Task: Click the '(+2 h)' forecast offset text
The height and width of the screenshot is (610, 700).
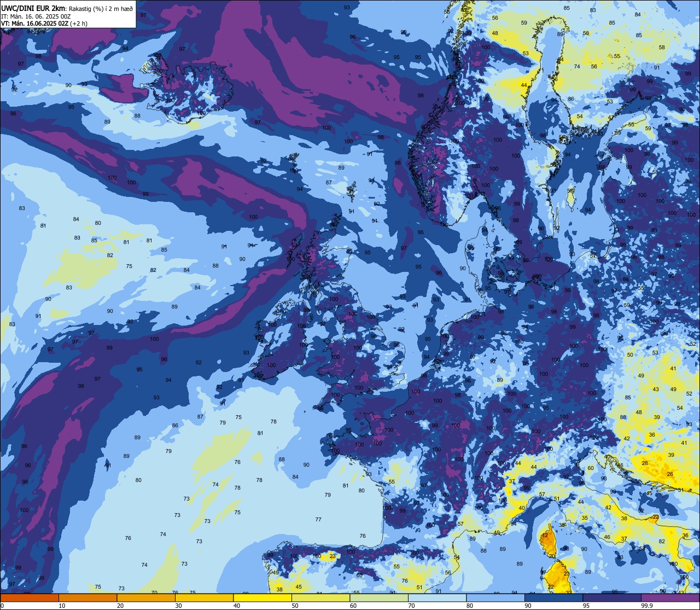Action: [79, 24]
